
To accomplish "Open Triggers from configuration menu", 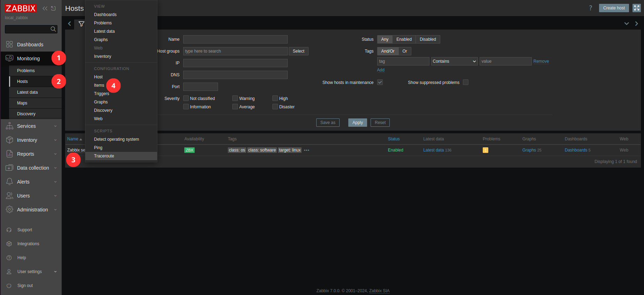I will [121, 94].
